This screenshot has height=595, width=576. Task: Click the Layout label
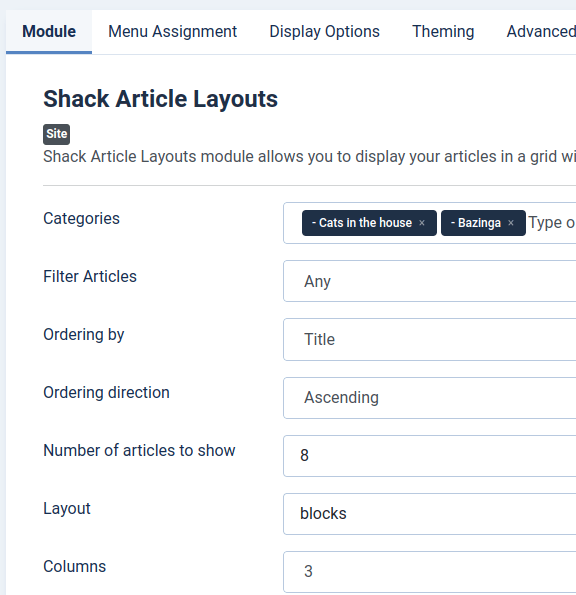coord(67,509)
